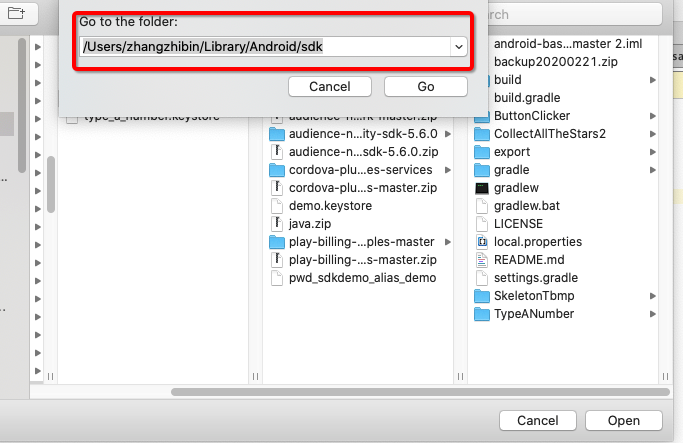Select the LICENSE file name
Screen dimensions: 683x443
(518, 223)
